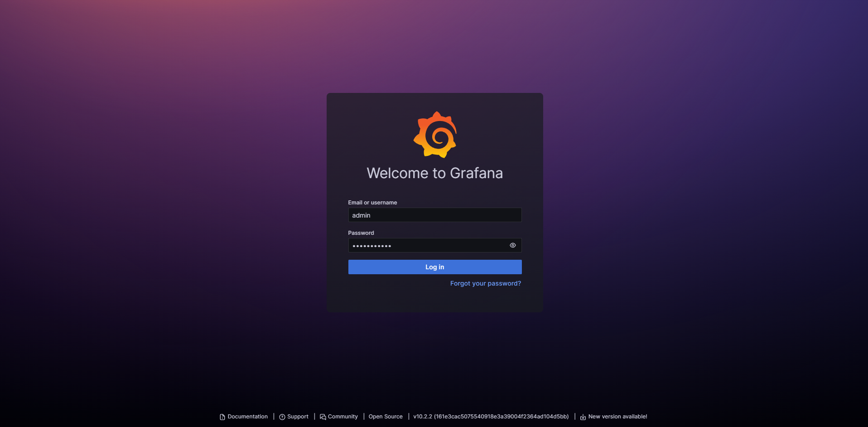Click the Password field label
This screenshot has width=868, height=427.
(x=361, y=233)
